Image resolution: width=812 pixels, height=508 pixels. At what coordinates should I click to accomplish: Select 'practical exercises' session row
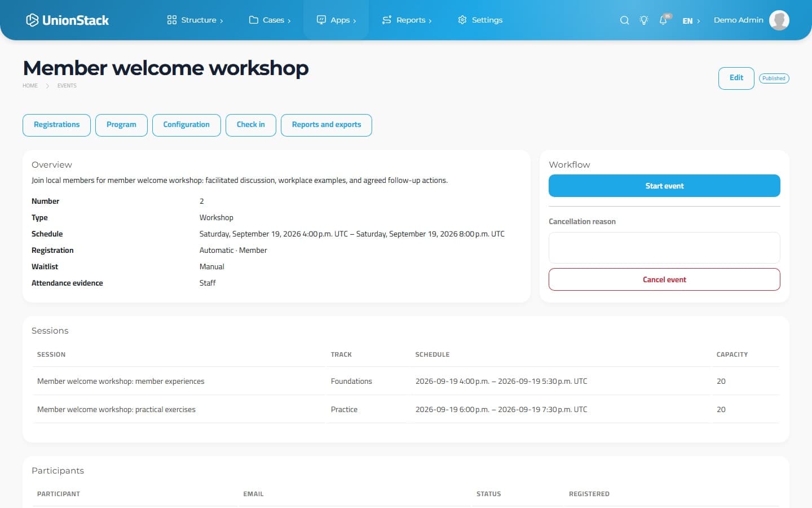coord(406,409)
